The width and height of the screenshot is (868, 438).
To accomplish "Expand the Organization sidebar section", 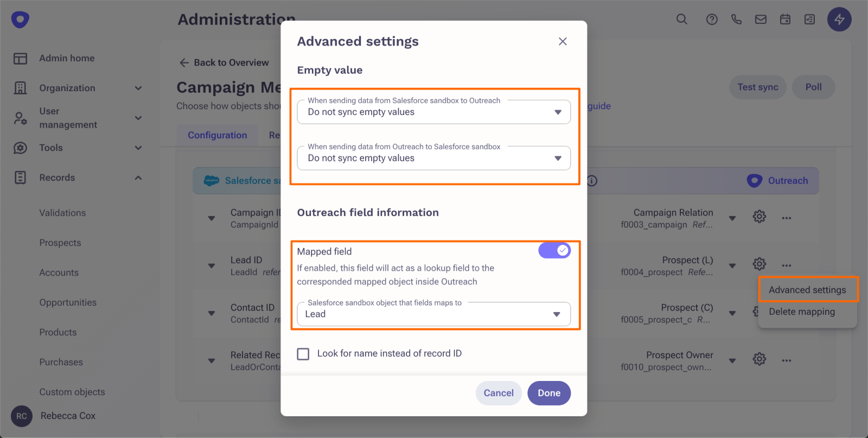I will tap(138, 88).
